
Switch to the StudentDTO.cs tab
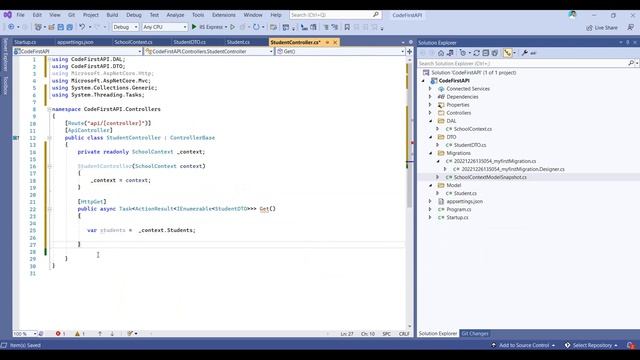pos(189,42)
